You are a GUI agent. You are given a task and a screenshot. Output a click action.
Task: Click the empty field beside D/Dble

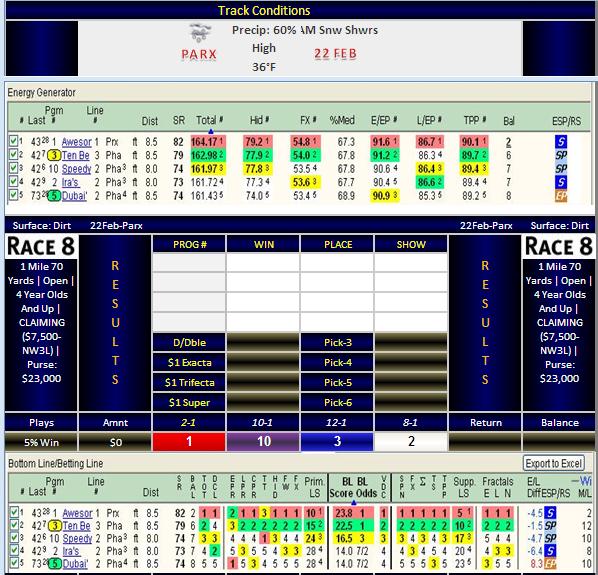(263, 342)
